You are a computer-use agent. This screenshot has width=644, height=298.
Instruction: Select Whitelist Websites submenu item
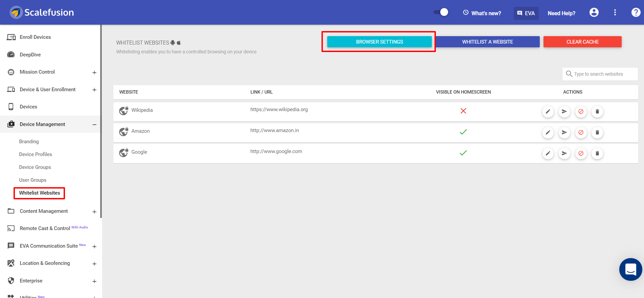tap(40, 193)
